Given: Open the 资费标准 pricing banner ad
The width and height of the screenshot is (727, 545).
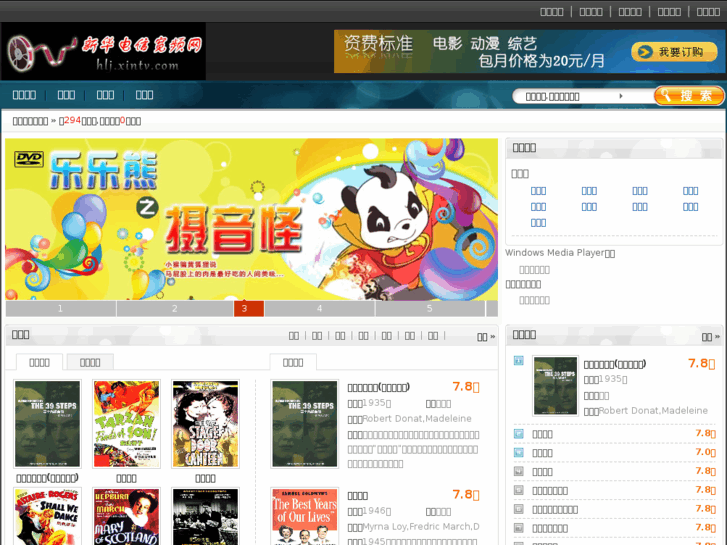Looking at the screenshot, I should tap(529, 51).
